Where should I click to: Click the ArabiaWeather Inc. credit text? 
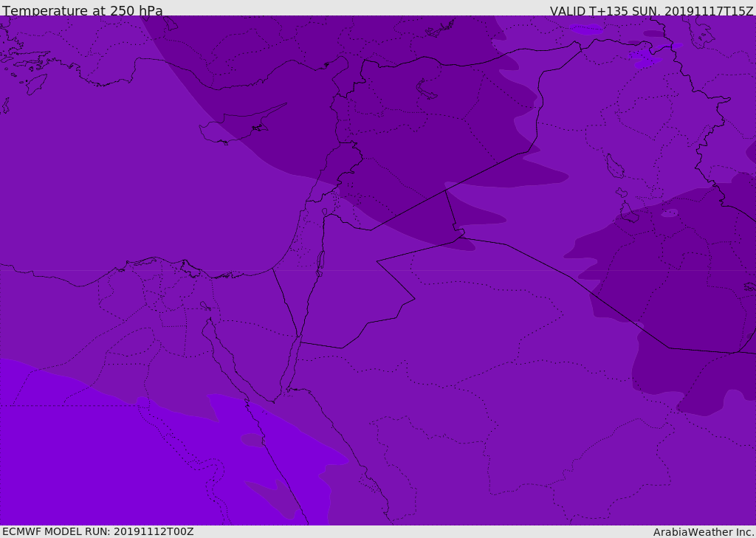(x=704, y=532)
